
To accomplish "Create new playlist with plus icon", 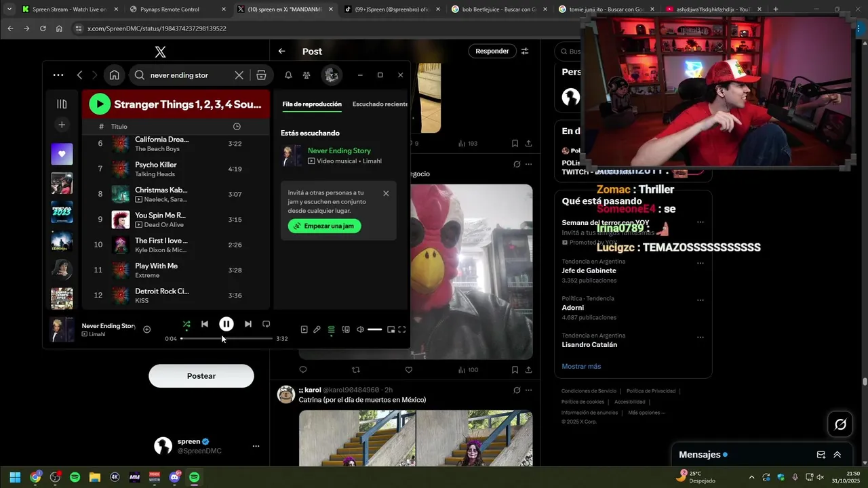I will [62, 125].
